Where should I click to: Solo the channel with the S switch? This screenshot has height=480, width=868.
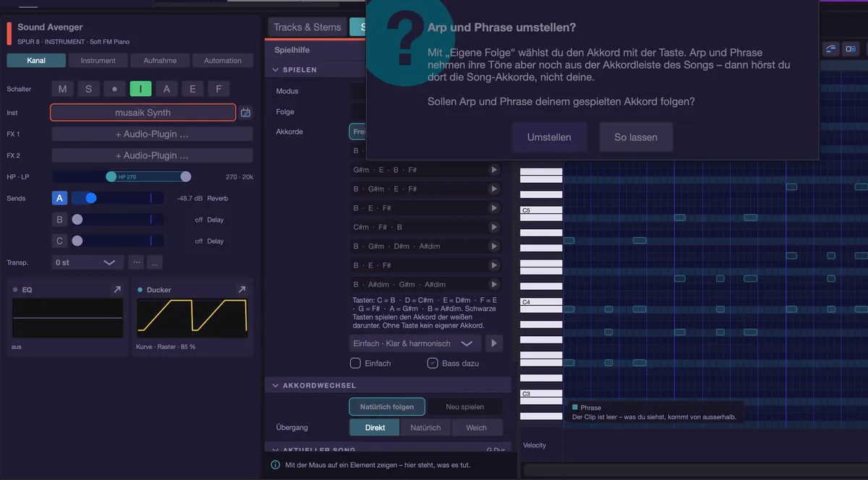click(x=88, y=89)
